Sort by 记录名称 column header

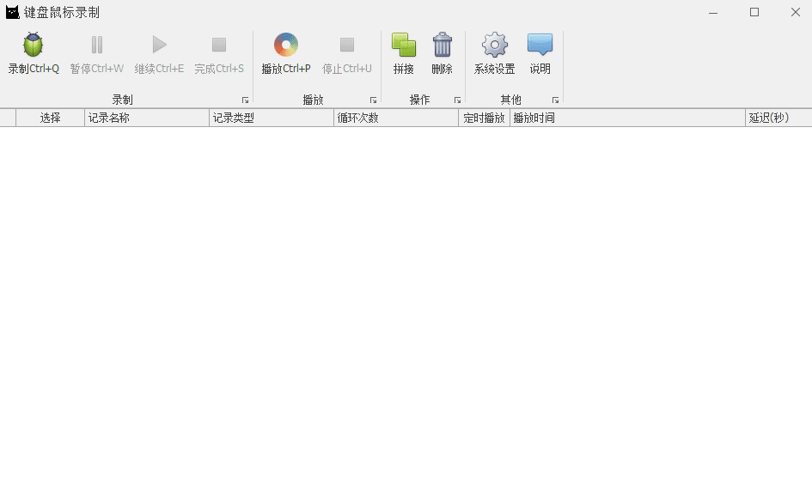(x=146, y=118)
